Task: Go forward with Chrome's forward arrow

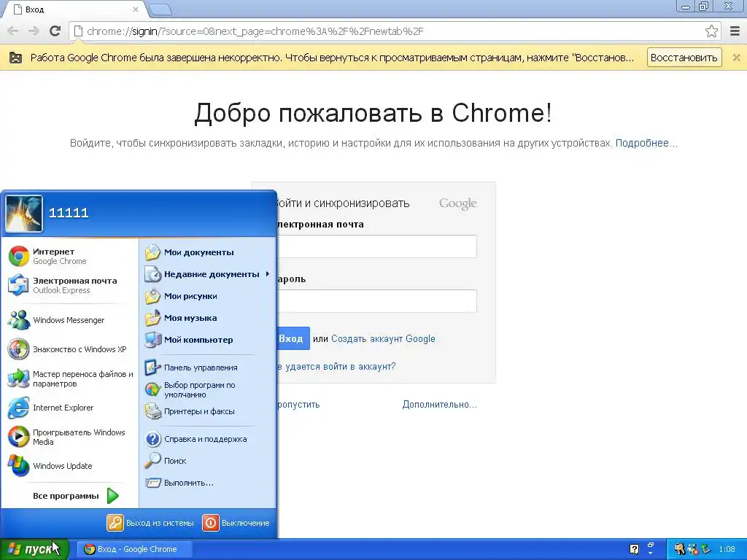Action: click(x=34, y=31)
